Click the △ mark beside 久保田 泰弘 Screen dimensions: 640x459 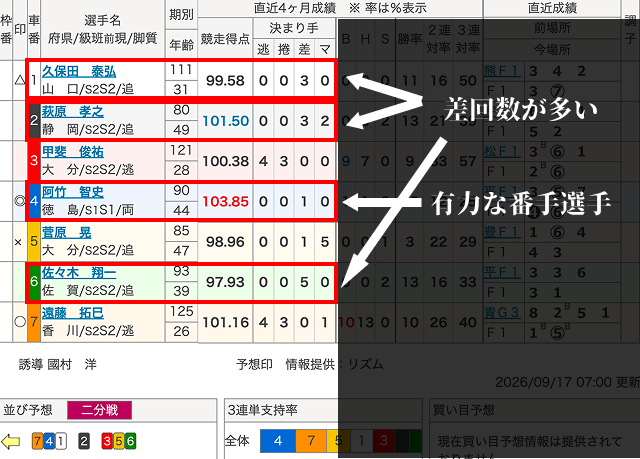click(20, 80)
